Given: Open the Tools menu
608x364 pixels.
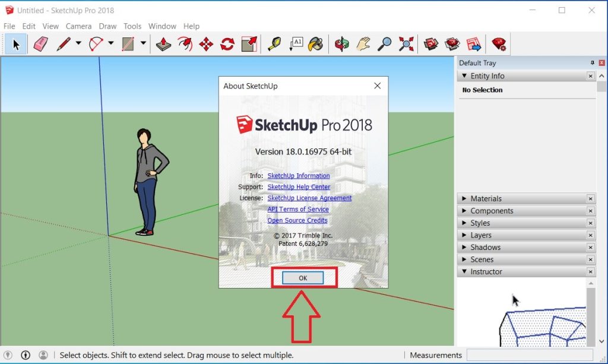Looking at the screenshot, I should [x=132, y=26].
